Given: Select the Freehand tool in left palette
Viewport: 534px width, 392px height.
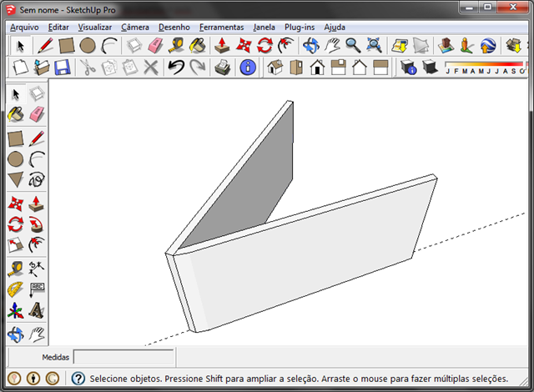Looking at the screenshot, I should tap(37, 179).
